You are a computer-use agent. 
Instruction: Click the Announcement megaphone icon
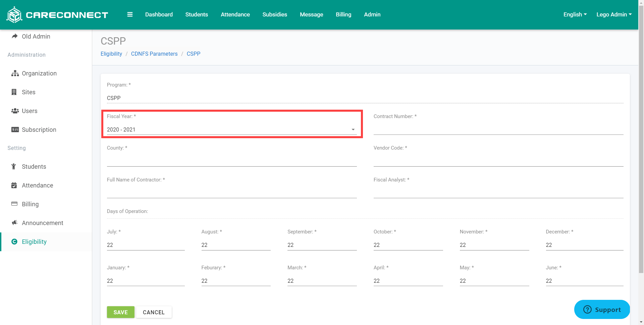pos(14,222)
